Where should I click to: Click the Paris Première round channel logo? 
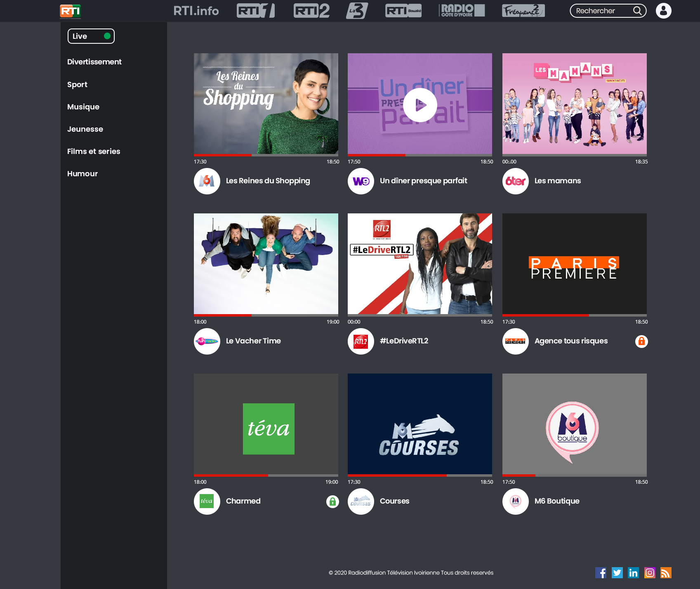point(516,341)
